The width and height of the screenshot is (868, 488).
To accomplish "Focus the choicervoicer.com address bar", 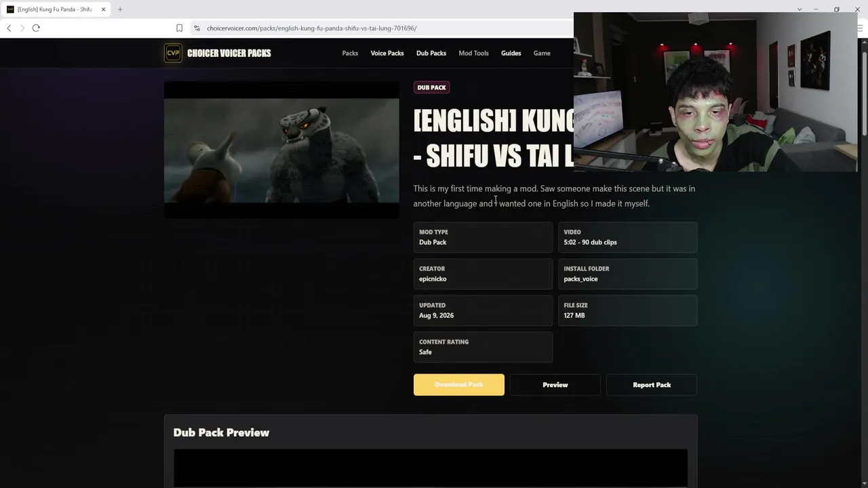I will coord(383,28).
